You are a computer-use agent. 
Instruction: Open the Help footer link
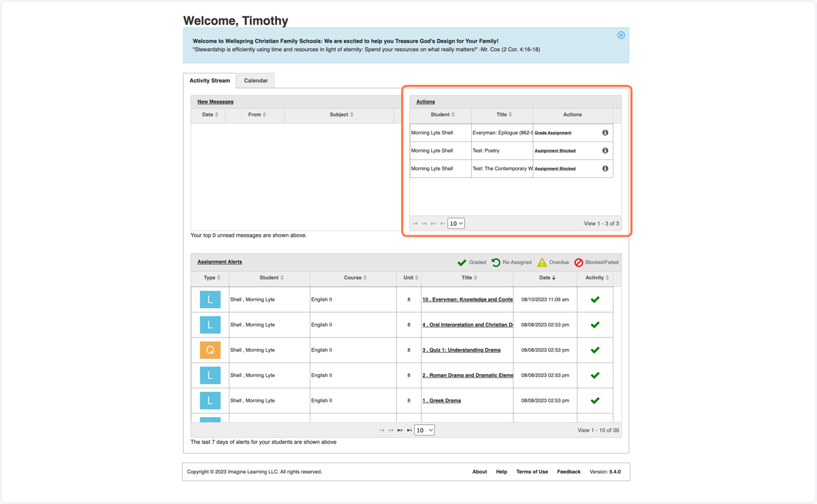pyautogui.click(x=501, y=471)
